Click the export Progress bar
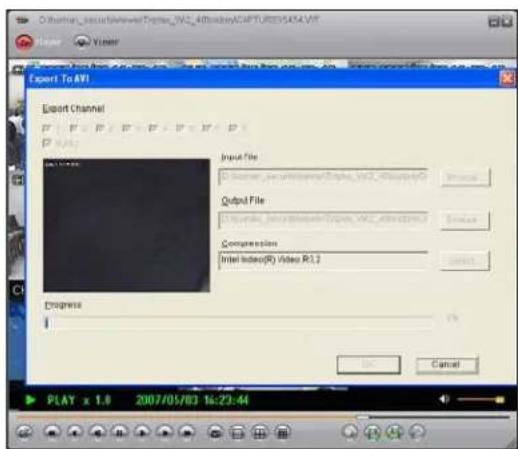The height and width of the screenshot is (449, 518). pos(239,322)
